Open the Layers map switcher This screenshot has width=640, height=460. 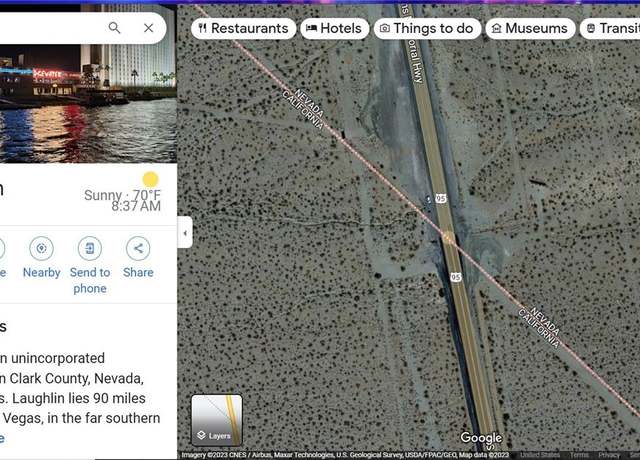pos(217,420)
